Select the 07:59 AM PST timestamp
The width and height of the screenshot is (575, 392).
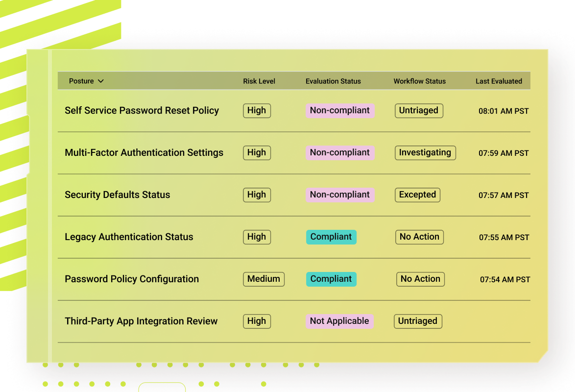point(503,153)
